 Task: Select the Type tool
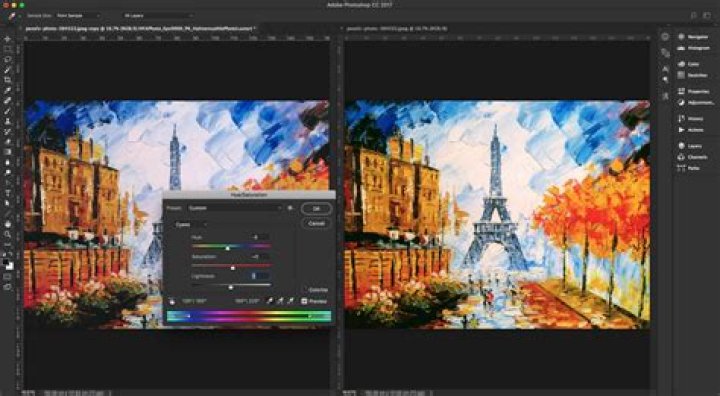click(7, 193)
